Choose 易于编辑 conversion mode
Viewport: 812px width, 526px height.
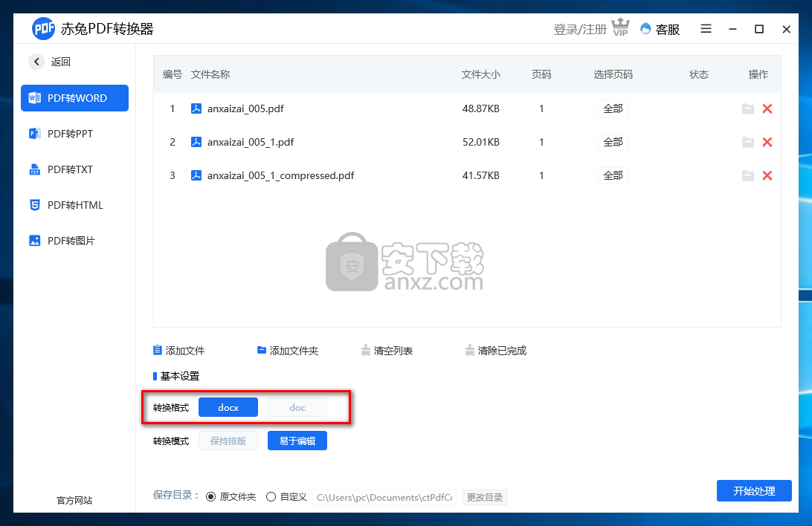[297, 441]
